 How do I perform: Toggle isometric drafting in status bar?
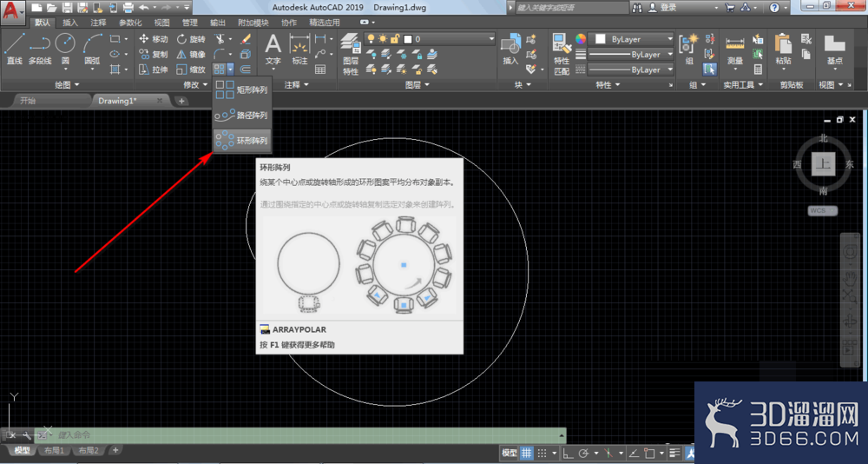coord(609,453)
